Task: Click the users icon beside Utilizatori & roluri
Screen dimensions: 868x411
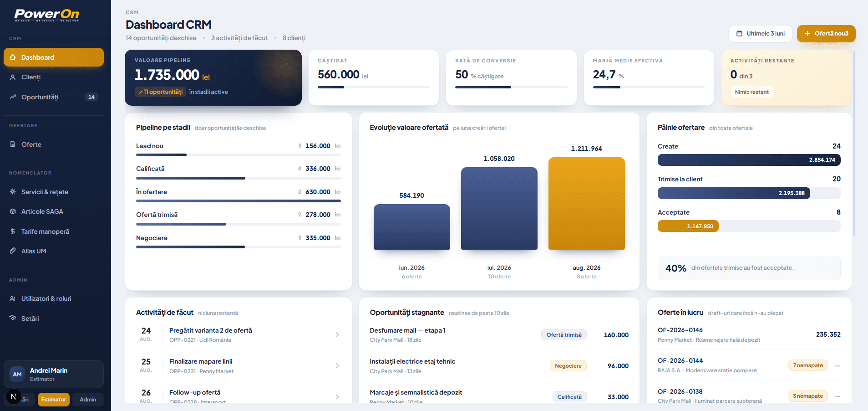Action: 13,298
